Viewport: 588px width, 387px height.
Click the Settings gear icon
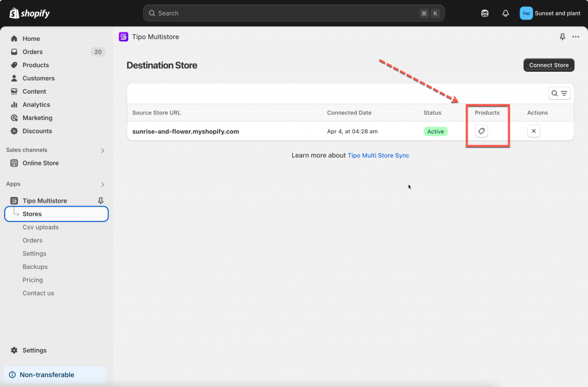click(14, 350)
